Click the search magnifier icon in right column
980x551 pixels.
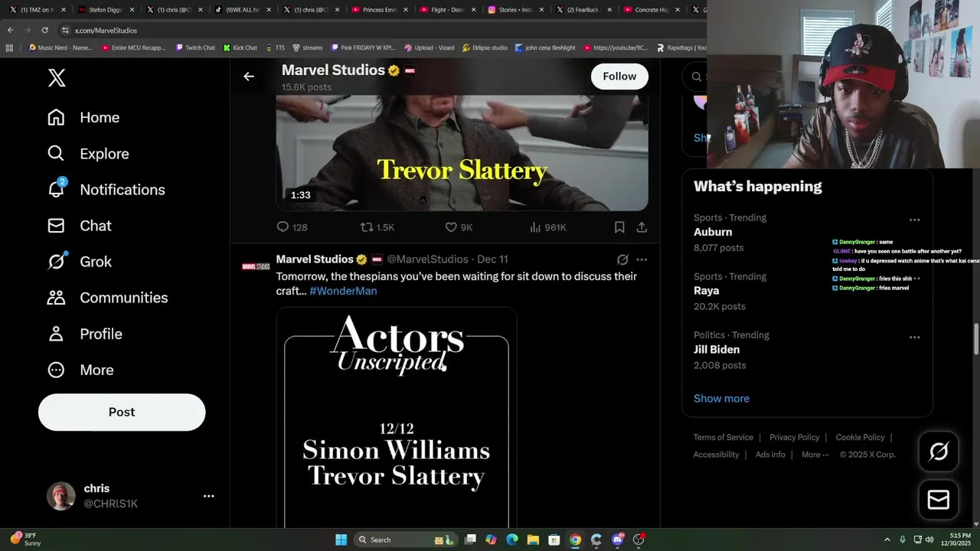[697, 77]
